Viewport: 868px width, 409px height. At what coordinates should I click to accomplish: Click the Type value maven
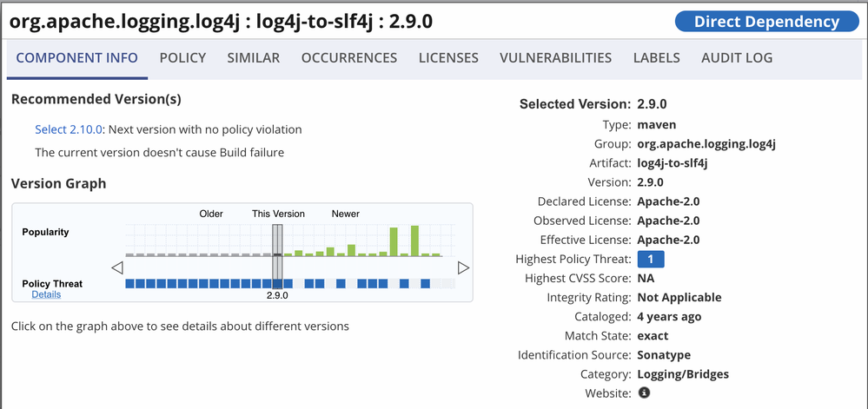point(657,125)
